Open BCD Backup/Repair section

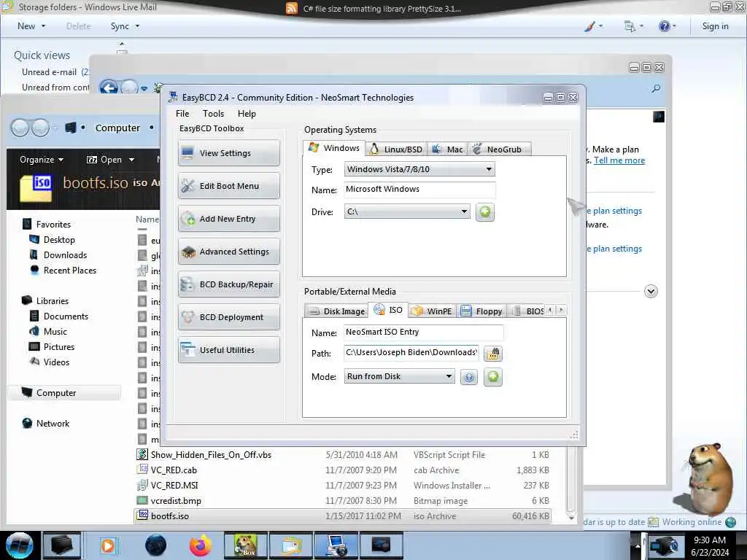228,284
